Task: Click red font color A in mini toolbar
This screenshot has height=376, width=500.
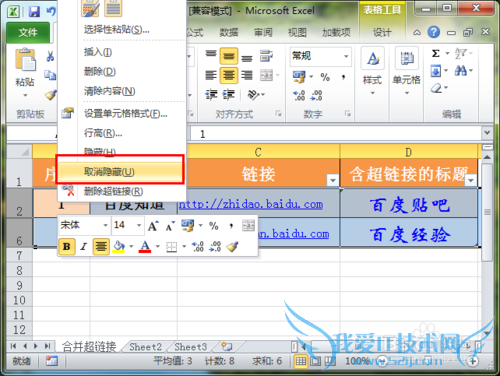Action: [x=145, y=247]
